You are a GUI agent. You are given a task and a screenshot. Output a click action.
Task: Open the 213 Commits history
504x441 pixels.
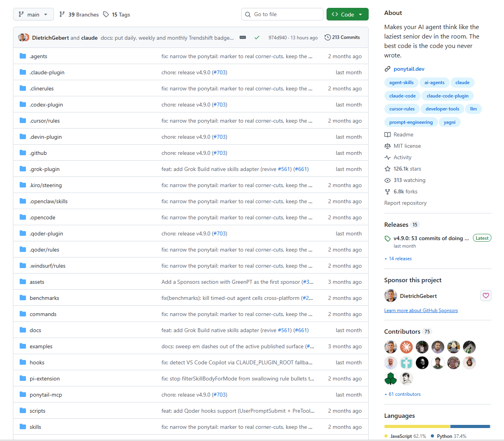click(x=342, y=37)
